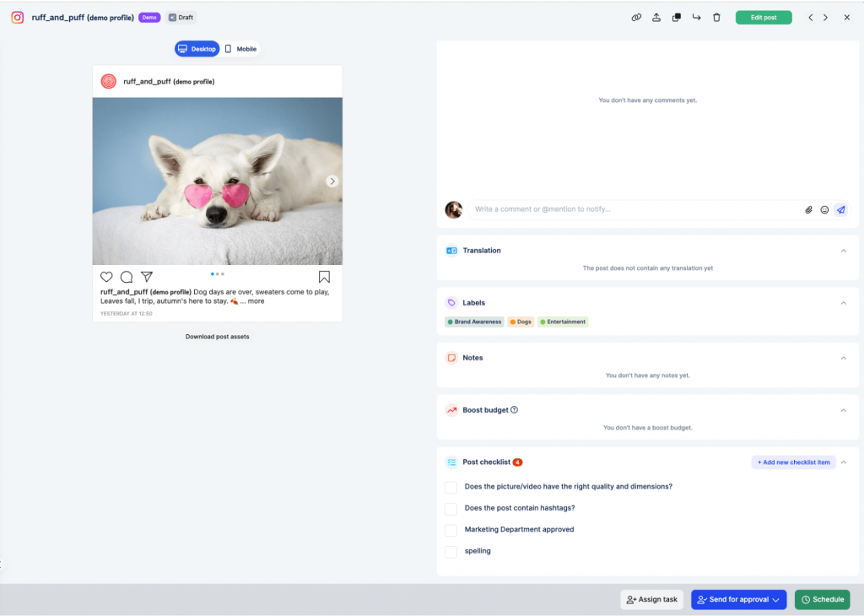Viewport: 864px width, 616px height.
Task: Collapse the Labels section chevron
Action: [844, 303]
